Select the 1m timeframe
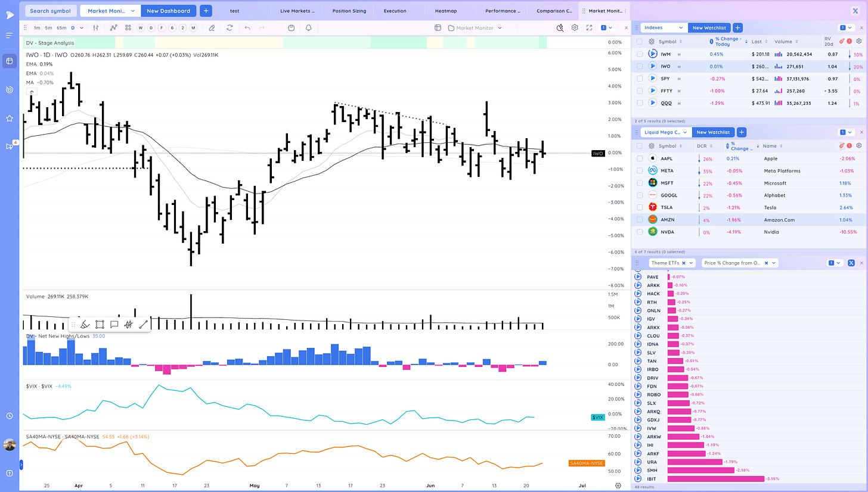868x492 pixels. coord(37,27)
